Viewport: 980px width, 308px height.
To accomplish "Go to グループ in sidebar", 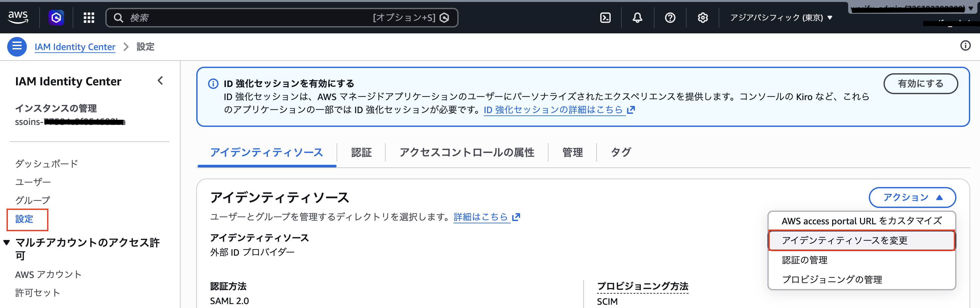I will 33,200.
